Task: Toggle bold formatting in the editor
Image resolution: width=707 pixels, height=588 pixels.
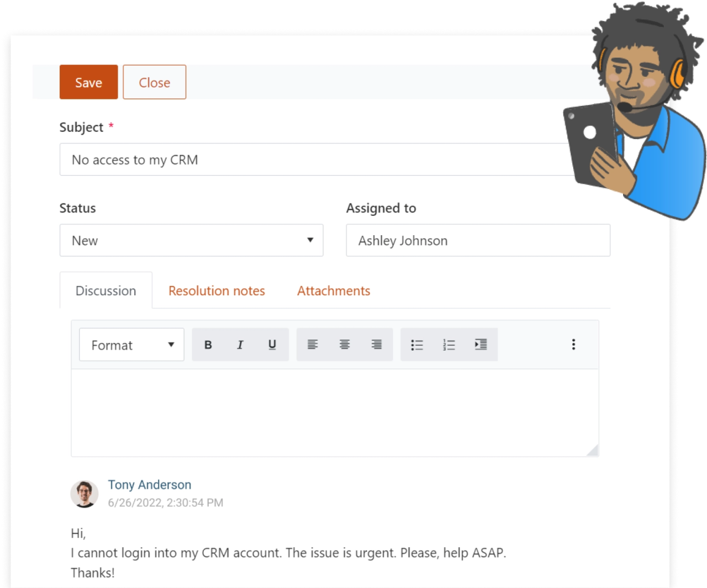Action: pyautogui.click(x=208, y=345)
